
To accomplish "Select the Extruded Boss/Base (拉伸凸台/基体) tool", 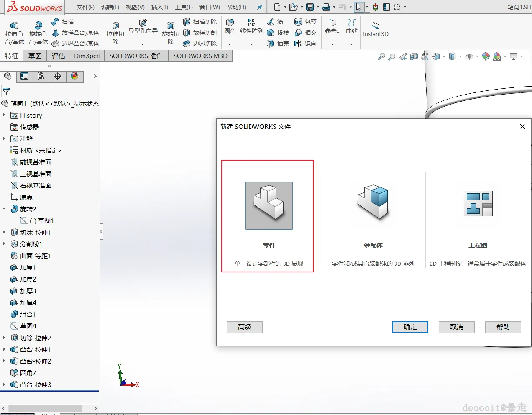I will 14,33.
